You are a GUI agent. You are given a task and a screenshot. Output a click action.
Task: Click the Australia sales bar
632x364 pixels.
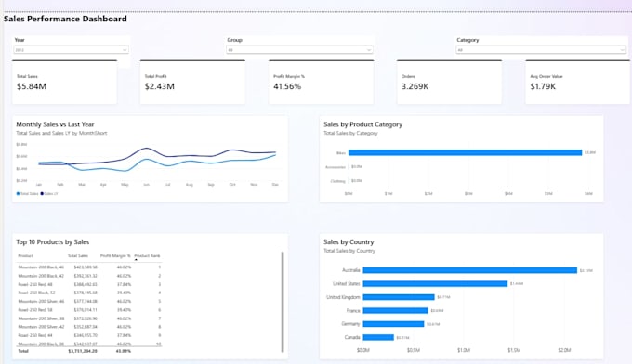tap(470, 270)
